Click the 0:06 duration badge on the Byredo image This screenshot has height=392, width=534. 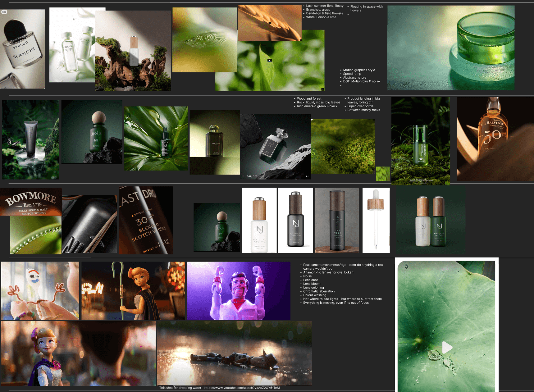pyautogui.click(x=4, y=12)
